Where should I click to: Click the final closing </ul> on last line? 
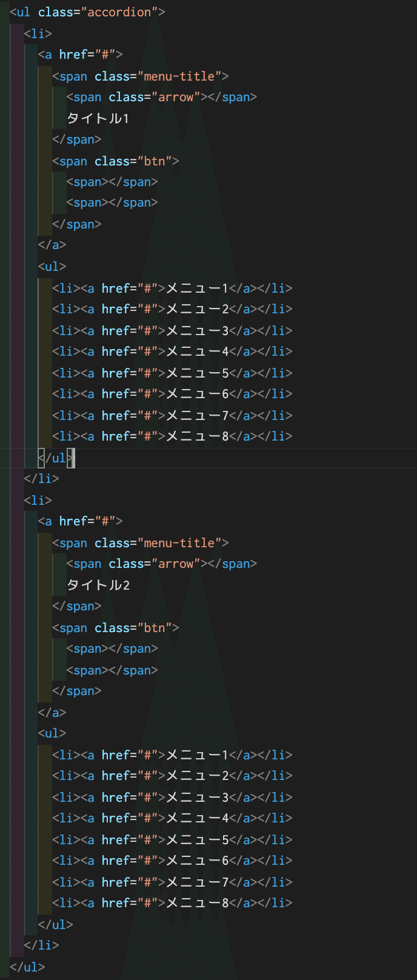tap(27, 967)
